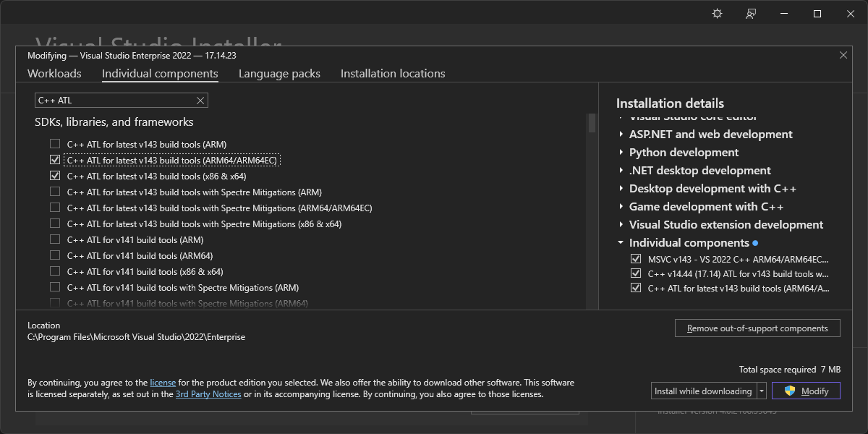This screenshot has width=868, height=434.
Task: Open the Language packs tab
Action: 279,74
